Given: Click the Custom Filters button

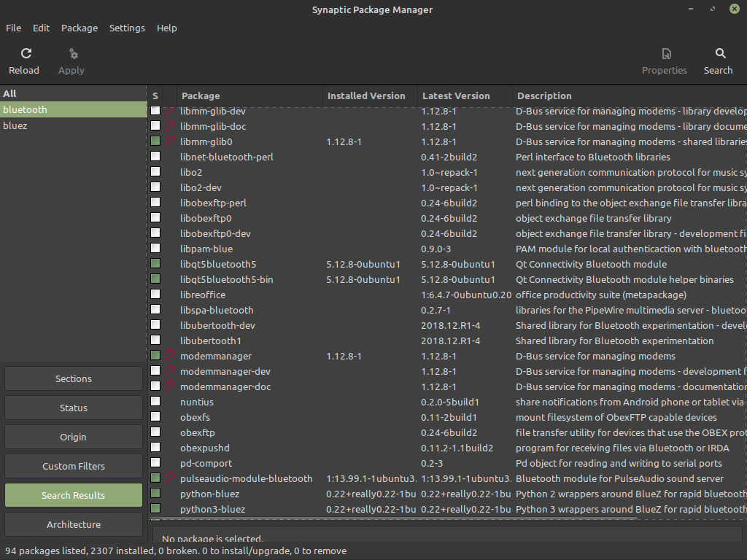Looking at the screenshot, I should tap(74, 467).
